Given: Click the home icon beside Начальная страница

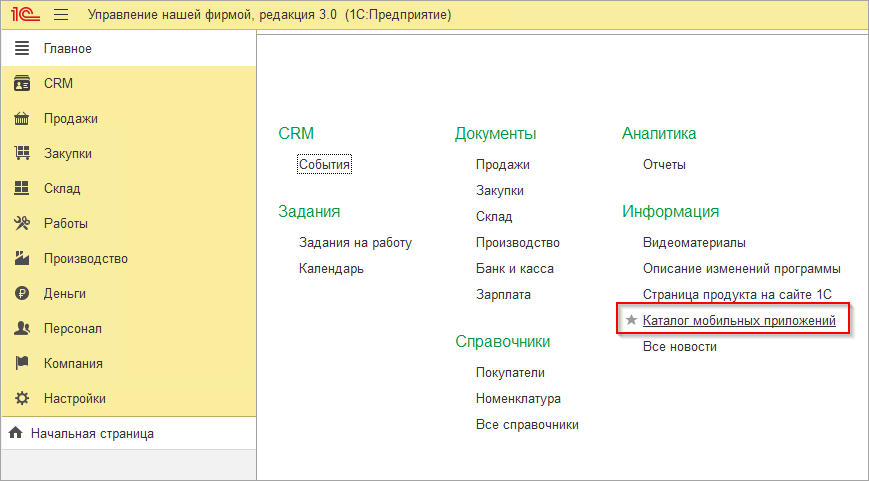Looking at the screenshot, I should coord(16,433).
